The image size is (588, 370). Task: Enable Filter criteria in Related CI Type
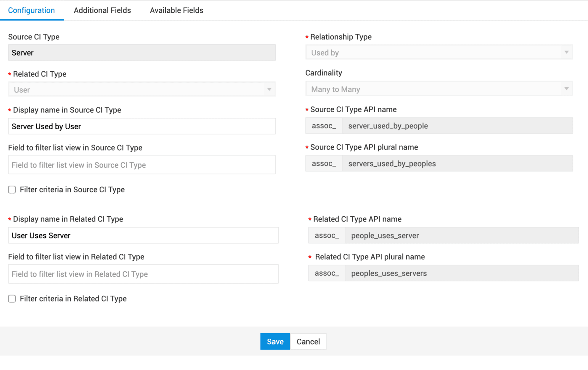(x=12, y=299)
